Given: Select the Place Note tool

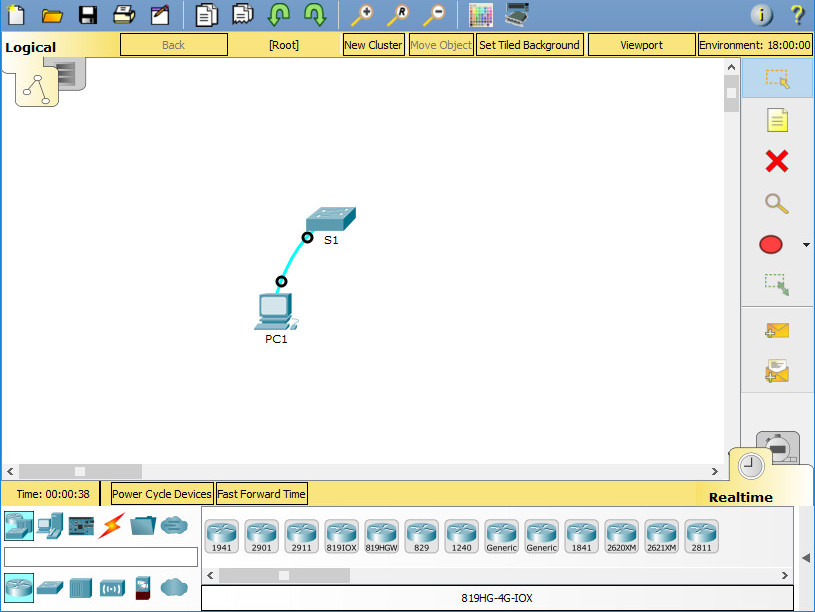Looking at the screenshot, I should [776, 120].
